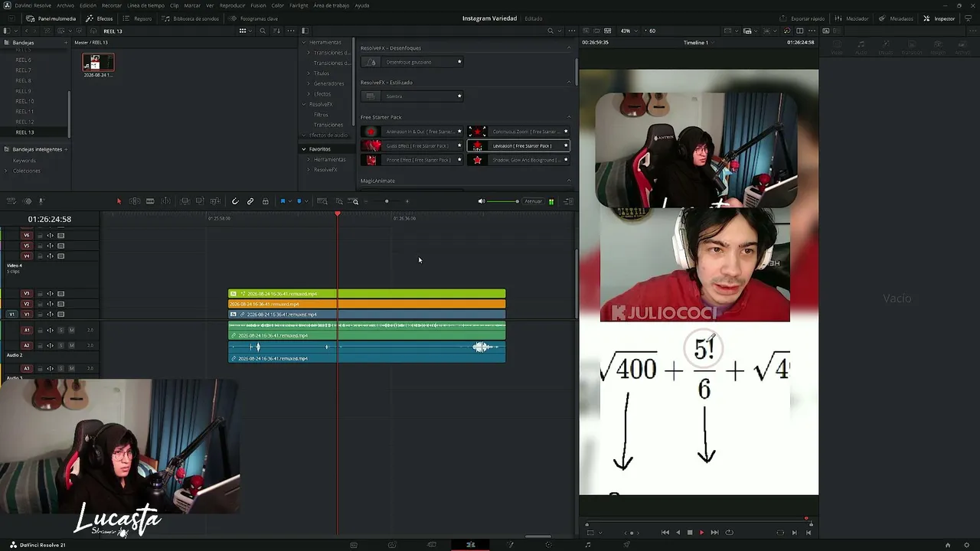This screenshot has height=551, width=980.
Task: Open the media pool sort options
Action: (276, 31)
